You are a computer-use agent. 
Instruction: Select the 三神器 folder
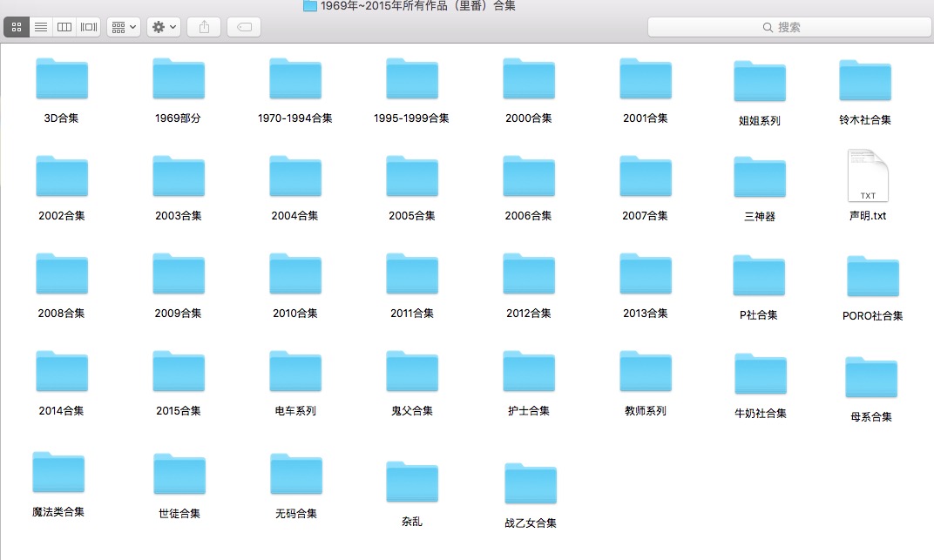tap(760, 178)
